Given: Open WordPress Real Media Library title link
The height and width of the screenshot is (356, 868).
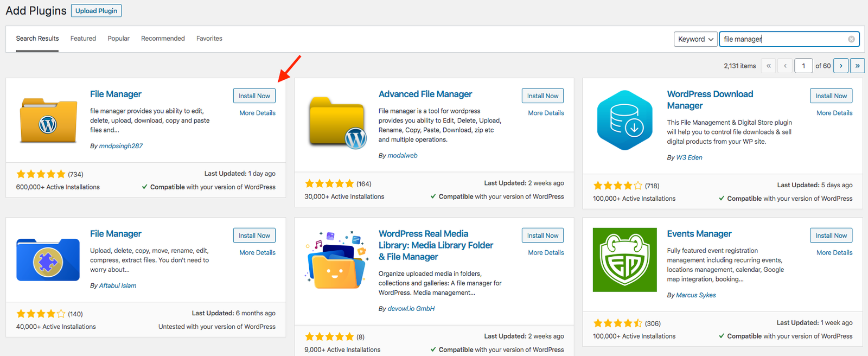Looking at the screenshot, I should pos(436,245).
